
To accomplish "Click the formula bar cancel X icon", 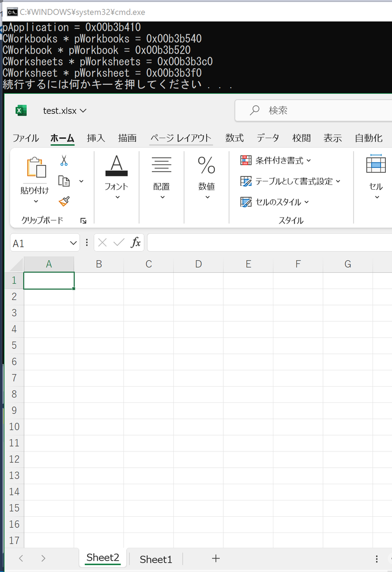I will [102, 243].
